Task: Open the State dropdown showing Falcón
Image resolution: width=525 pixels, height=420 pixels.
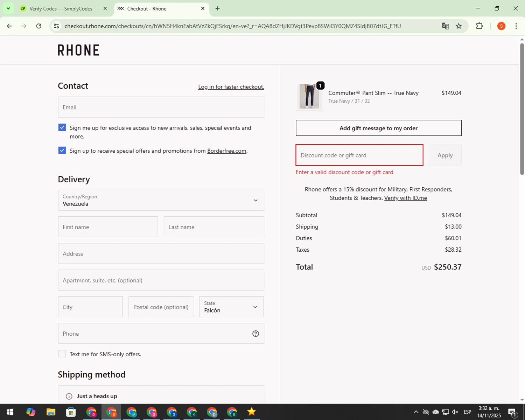Action: tap(231, 307)
